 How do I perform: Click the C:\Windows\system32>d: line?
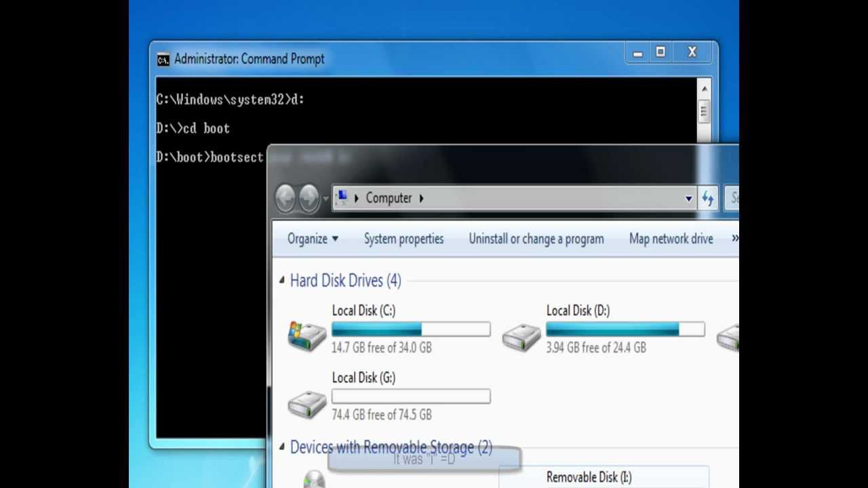coord(231,100)
